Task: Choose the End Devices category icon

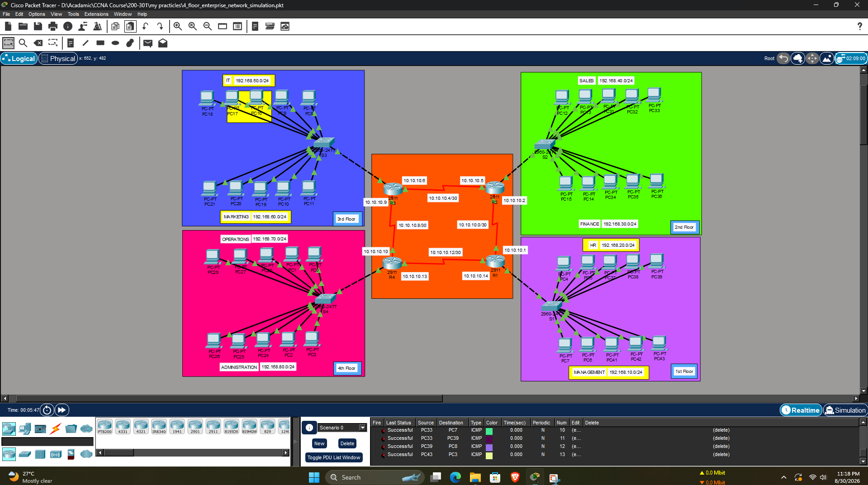Action: pyautogui.click(x=25, y=428)
